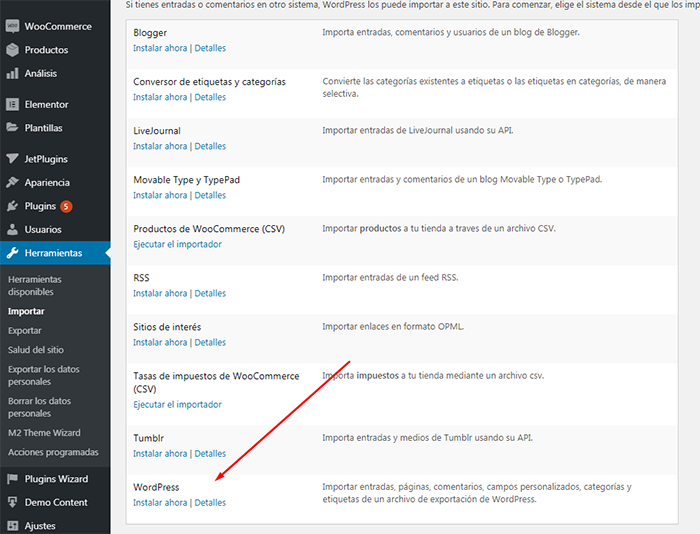Click 'Importar entradas de un feed RSS.' text
The height and width of the screenshot is (534, 700).
[390, 278]
